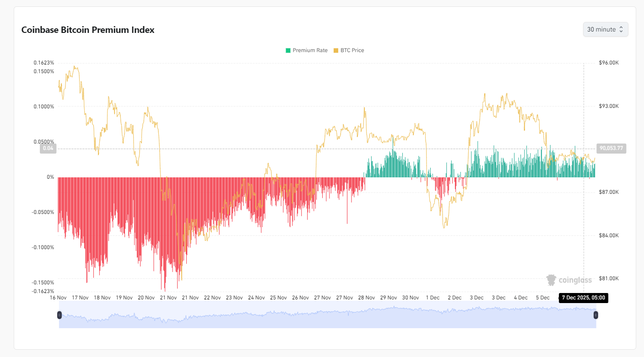Click the Coinbase Bitcoin Premium Index title
Screen dimensions: 644x357
click(88, 30)
